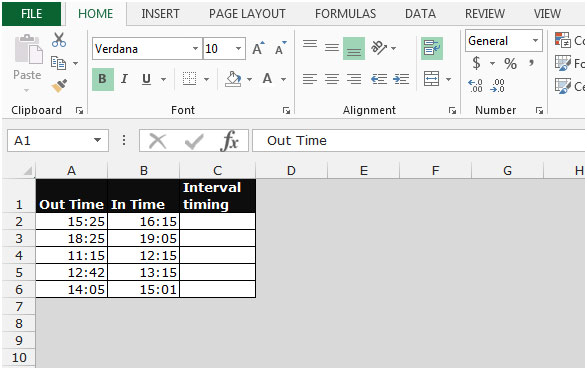587x370 pixels.
Task: Select Middle Align icon
Action: [x=332, y=48]
